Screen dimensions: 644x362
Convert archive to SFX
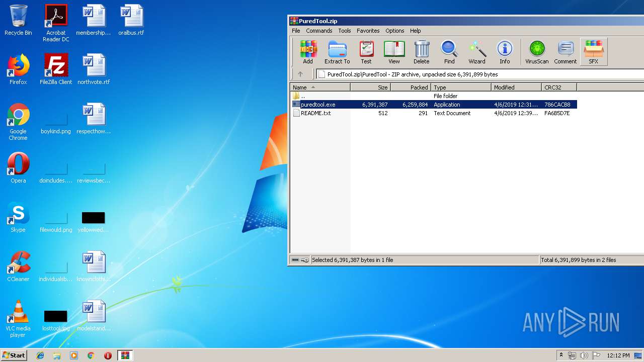(x=594, y=52)
